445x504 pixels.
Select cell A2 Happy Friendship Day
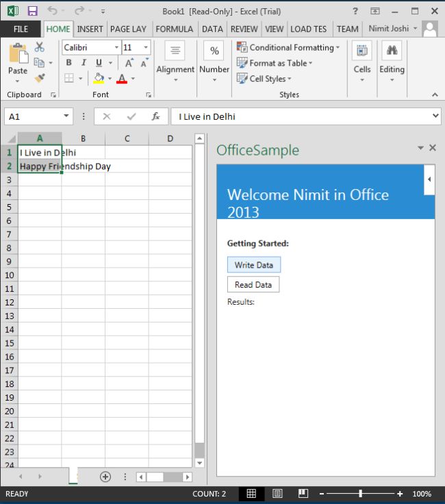(x=40, y=166)
